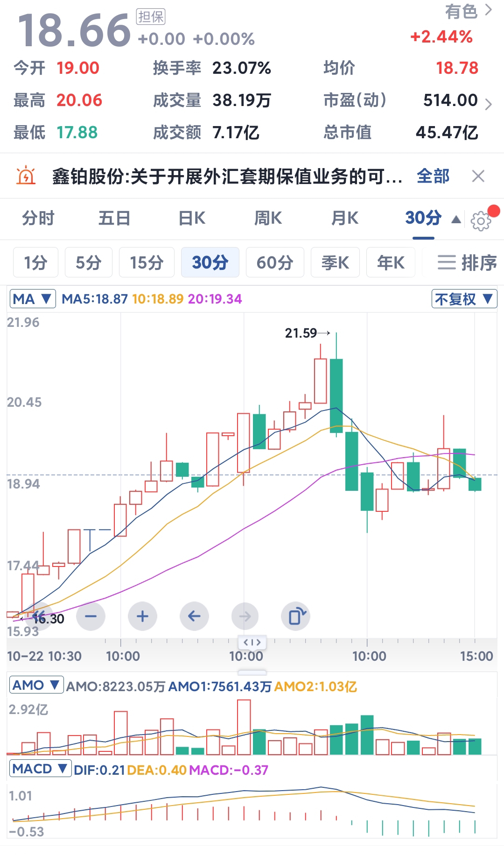This screenshot has width=504, height=856.
Task: Switch to the 分时 tab
Action: [x=38, y=218]
